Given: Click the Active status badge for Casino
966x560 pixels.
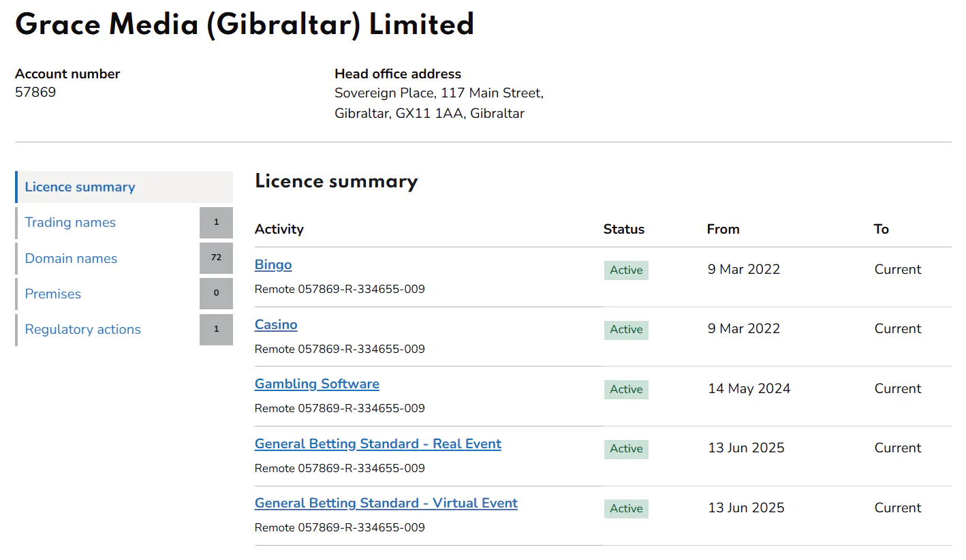Looking at the screenshot, I should click(626, 330).
